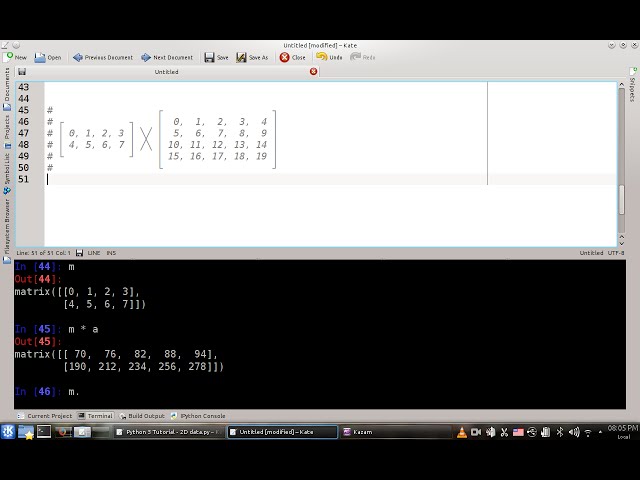Click the Open toolbar button
Viewport: 640px width, 480px height.
coord(48,58)
